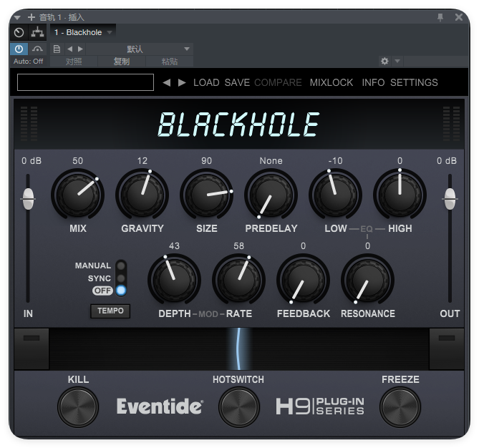
Task: Click the 对照 compare button
Action: pyautogui.click(x=74, y=62)
